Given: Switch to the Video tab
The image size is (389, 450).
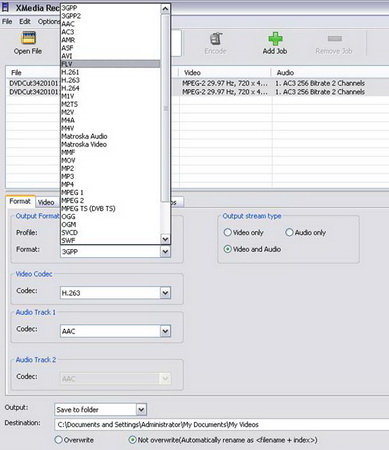Looking at the screenshot, I should pyautogui.click(x=46, y=202).
